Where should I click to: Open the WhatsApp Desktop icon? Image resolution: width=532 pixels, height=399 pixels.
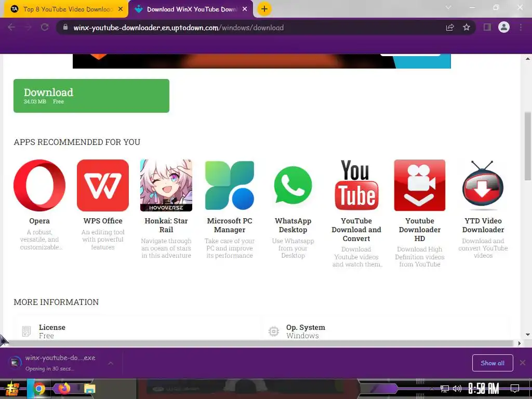coord(293,185)
